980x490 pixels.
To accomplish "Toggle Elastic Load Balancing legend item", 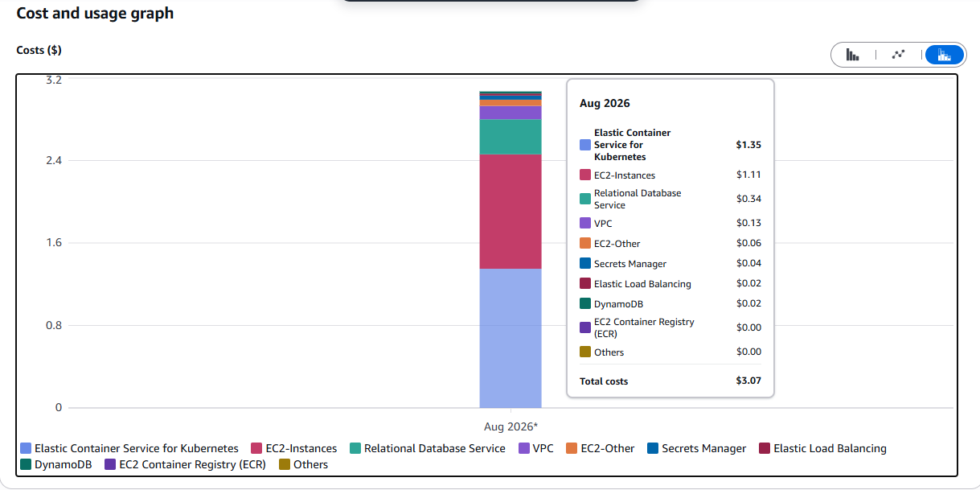I will [x=822, y=448].
